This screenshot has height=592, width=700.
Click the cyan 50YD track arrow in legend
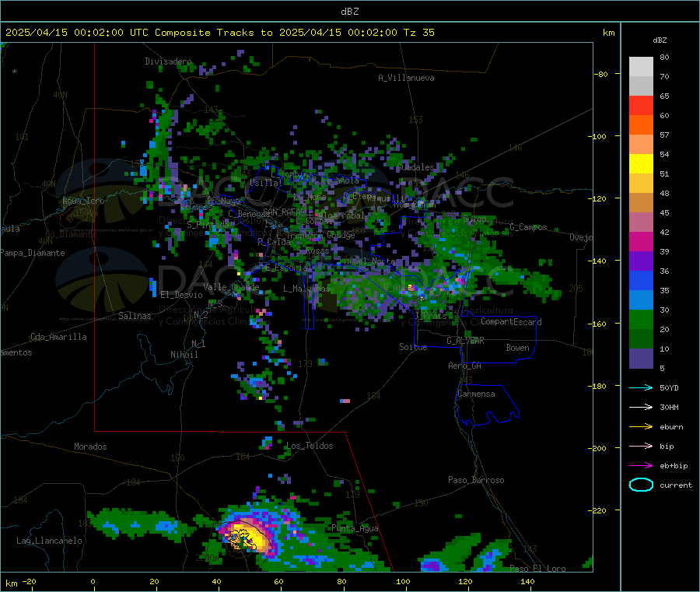[x=641, y=387]
